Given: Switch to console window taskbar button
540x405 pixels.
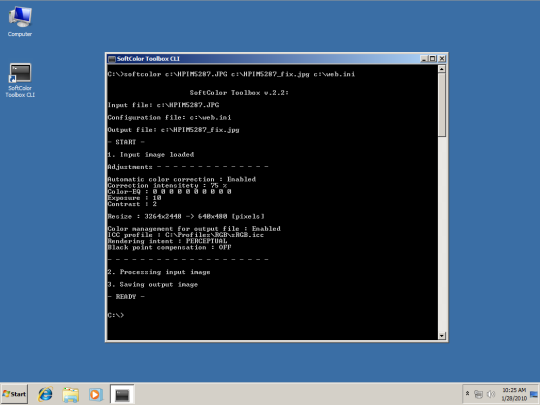Looking at the screenshot, I should [x=122, y=394].
